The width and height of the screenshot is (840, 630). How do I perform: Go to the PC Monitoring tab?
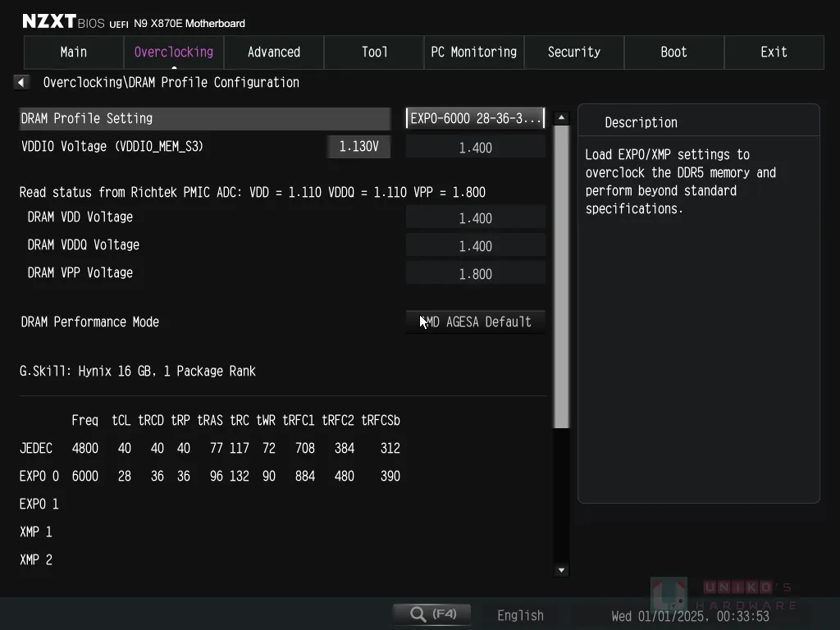tap(474, 52)
